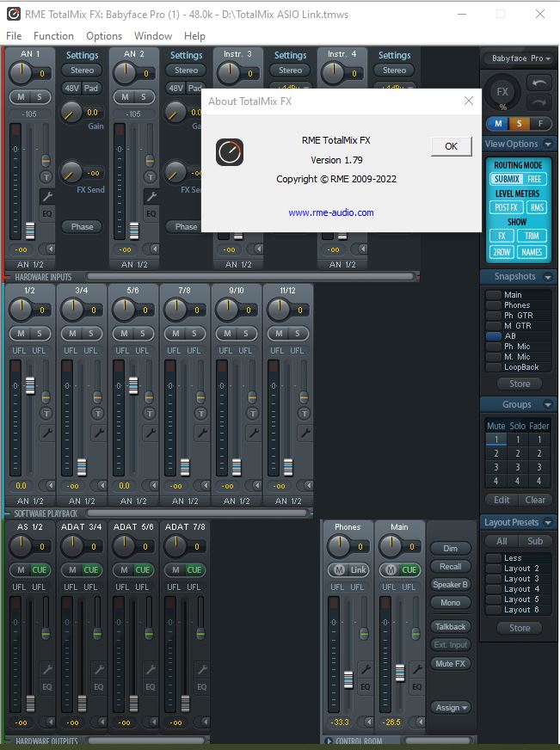Click wrench icon on software playback 3/4

[x=99, y=433]
